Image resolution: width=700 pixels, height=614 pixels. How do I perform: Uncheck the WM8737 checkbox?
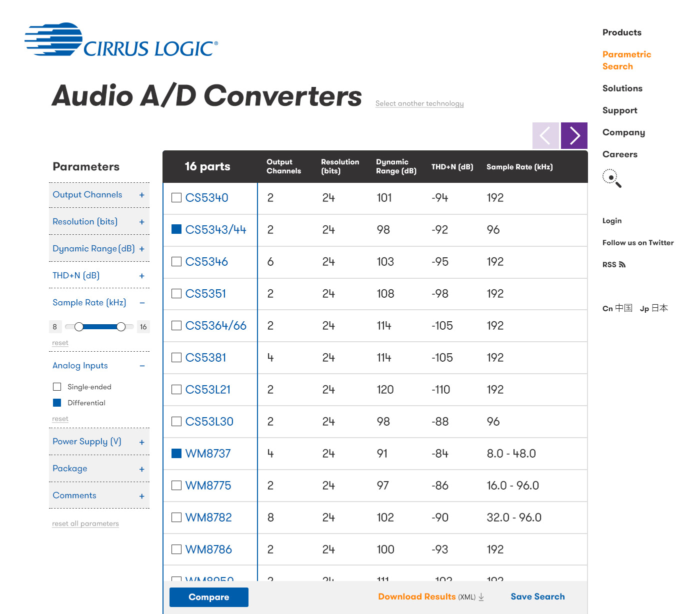point(176,454)
